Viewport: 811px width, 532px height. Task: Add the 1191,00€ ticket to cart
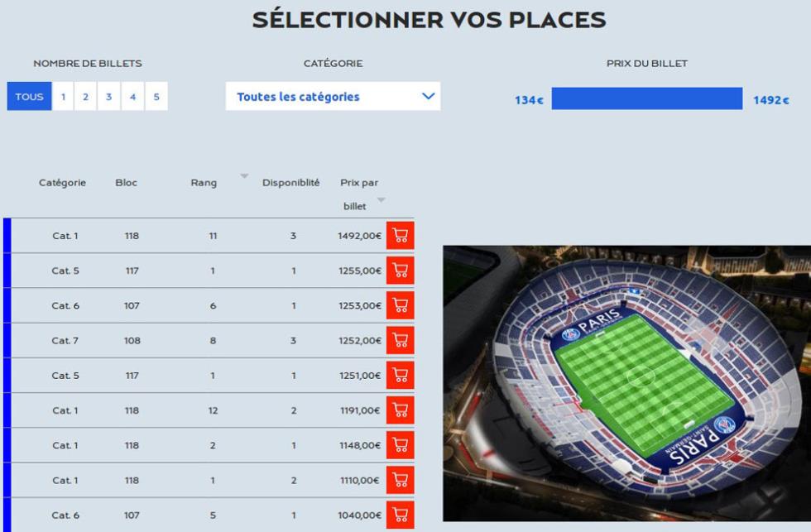pos(401,410)
